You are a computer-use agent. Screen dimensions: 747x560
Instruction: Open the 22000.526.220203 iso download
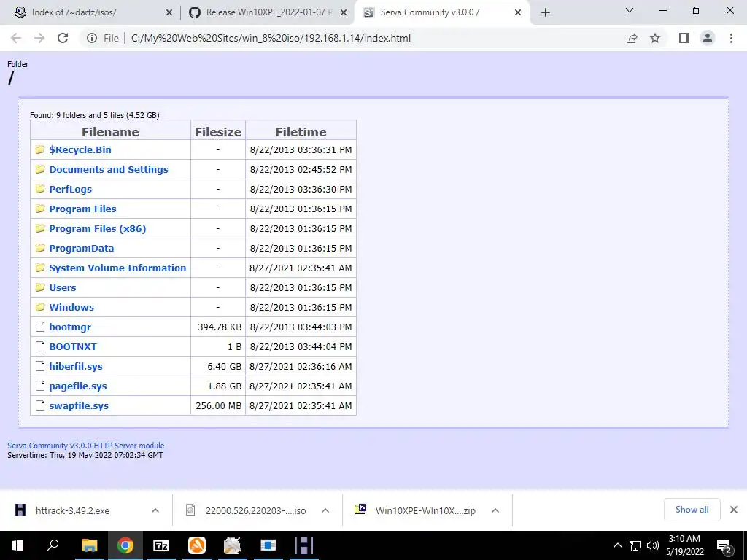255,510
